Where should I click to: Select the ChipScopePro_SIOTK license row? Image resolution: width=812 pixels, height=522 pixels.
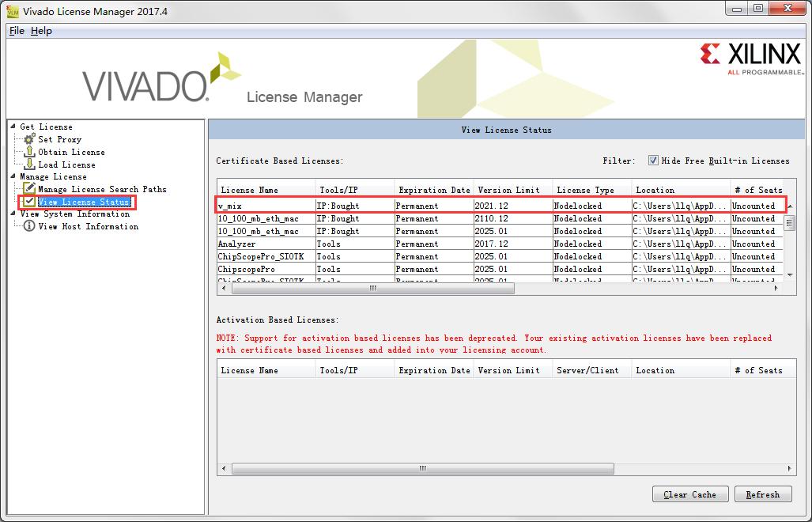coord(500,256)
